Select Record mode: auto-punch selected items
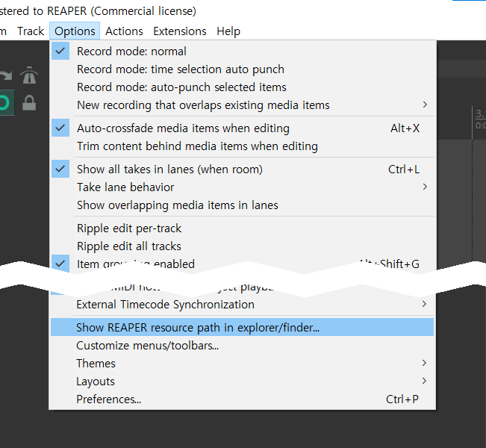Image resolution: width=486 pixels, height=448 pixels. pyautogui.click(x=243, y=87)
